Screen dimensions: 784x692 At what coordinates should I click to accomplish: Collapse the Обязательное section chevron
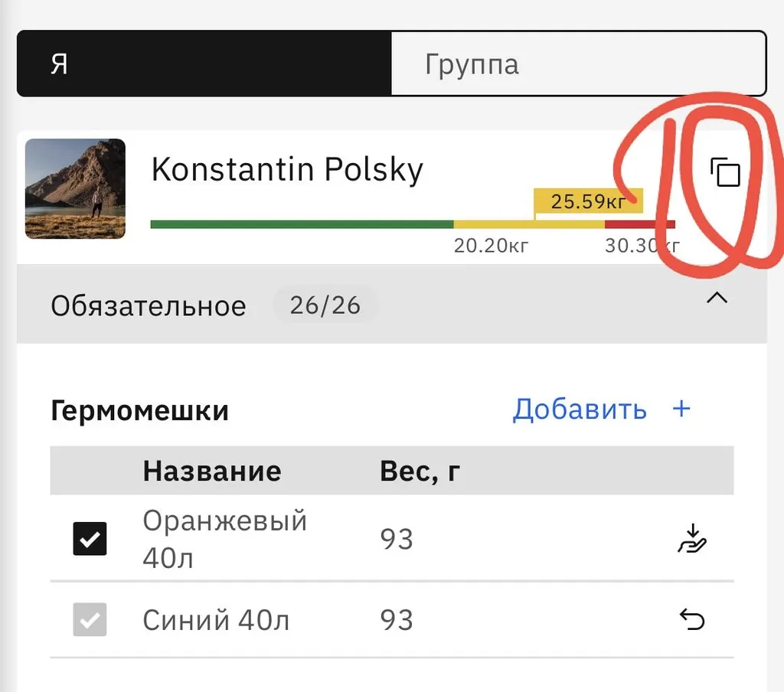[x=717, y=299]
